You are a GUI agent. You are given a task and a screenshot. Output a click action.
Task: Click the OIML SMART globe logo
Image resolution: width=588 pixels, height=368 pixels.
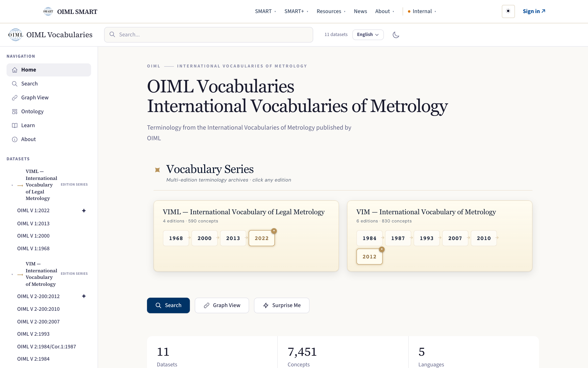pyautogui.click(x=48, y=11)
